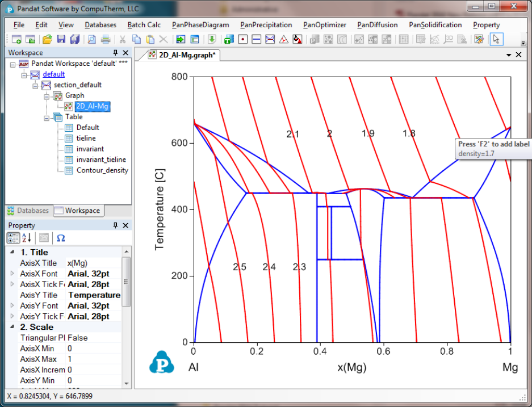Select the arrow pointer tool

[x=496, y=39]
